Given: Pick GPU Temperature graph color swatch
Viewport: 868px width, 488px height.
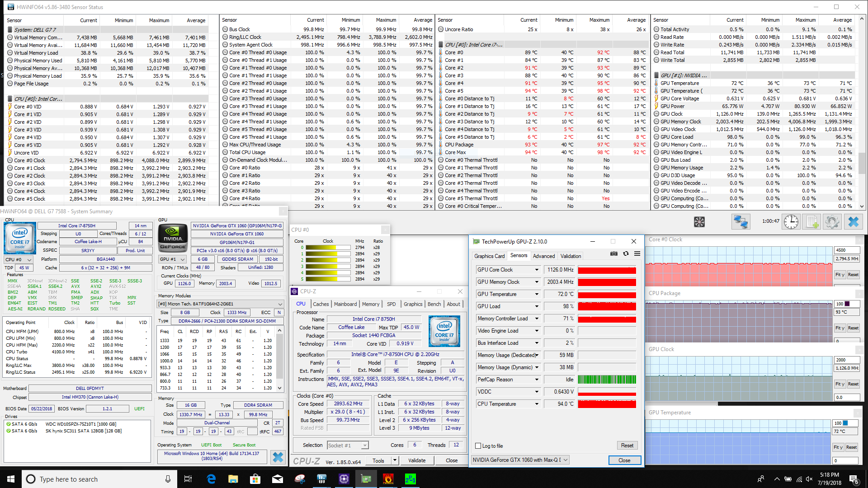Looking at the screenshot, I should tap(845, 423).
